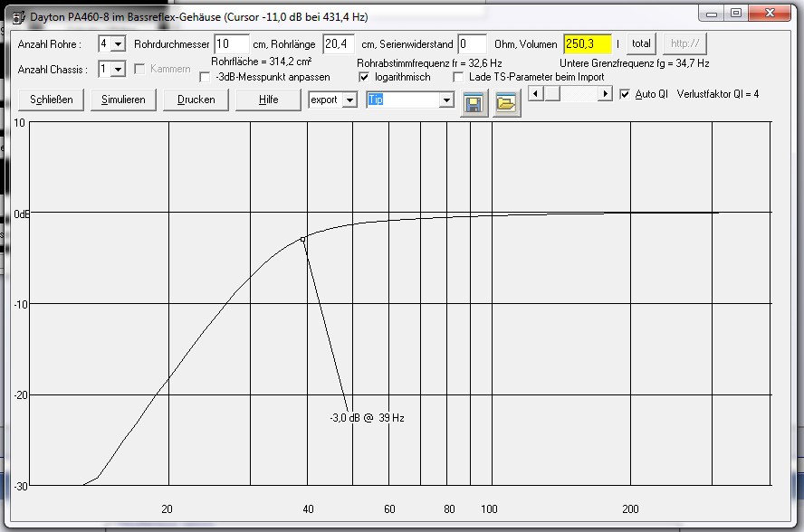Toggle the Auto Ql checkbox
Image resolution: width=804 pixels, height=532 pixels.
point(625,94)
